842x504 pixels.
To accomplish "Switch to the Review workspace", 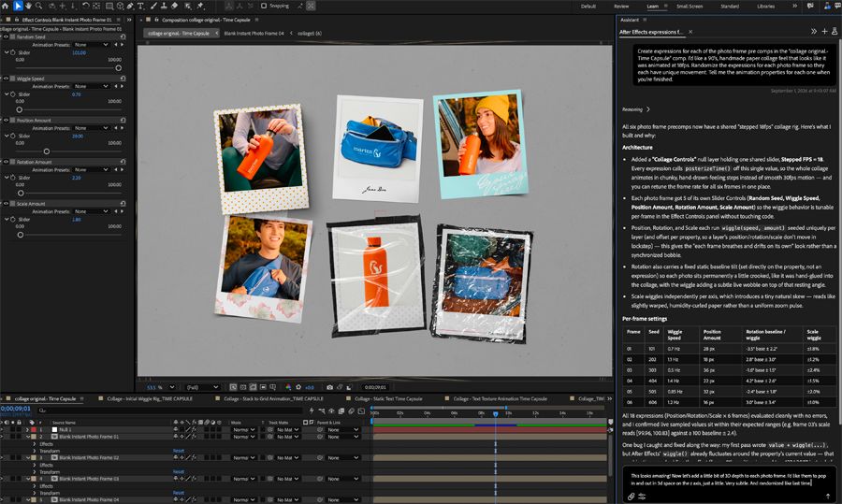I will tap(621, 6).
